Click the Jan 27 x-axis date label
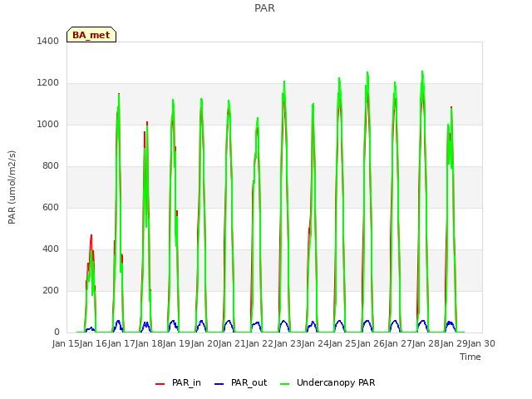This screenshot has width=532, height=399. coord(398,343)
